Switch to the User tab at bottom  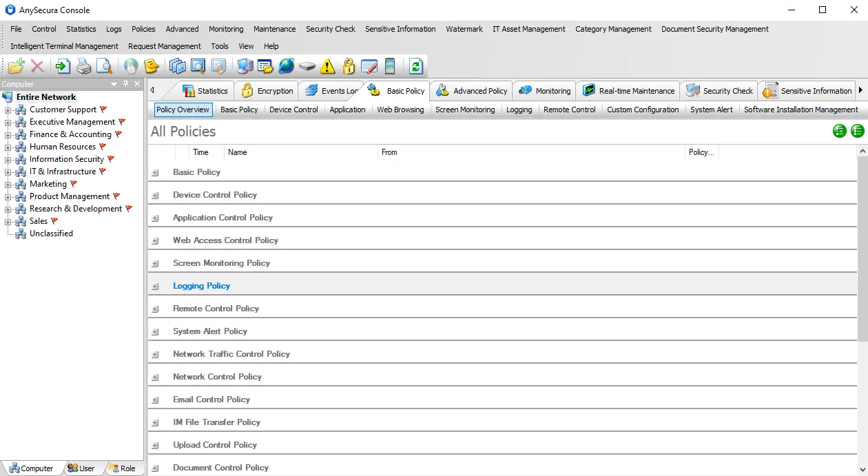click(x=81, y=468)
